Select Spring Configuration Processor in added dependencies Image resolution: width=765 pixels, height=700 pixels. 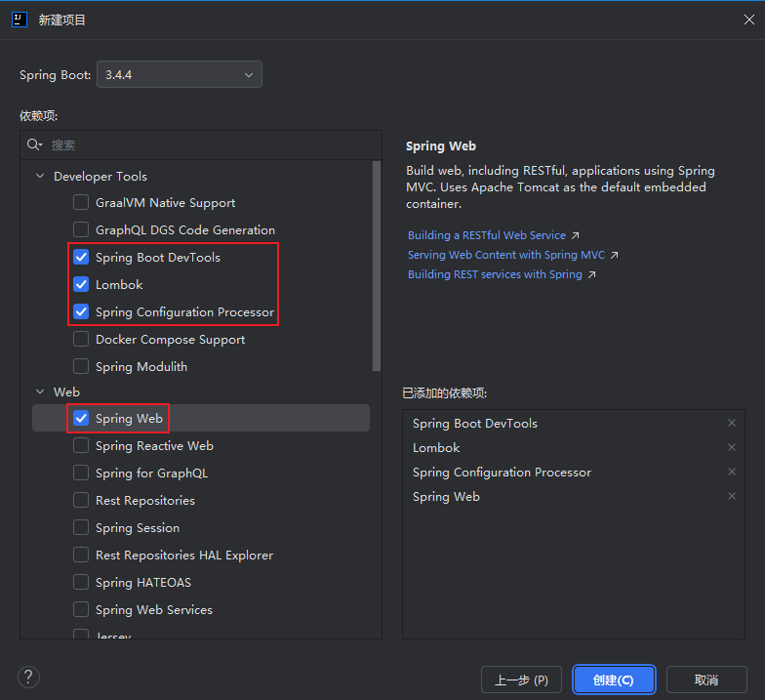(502, 473)
